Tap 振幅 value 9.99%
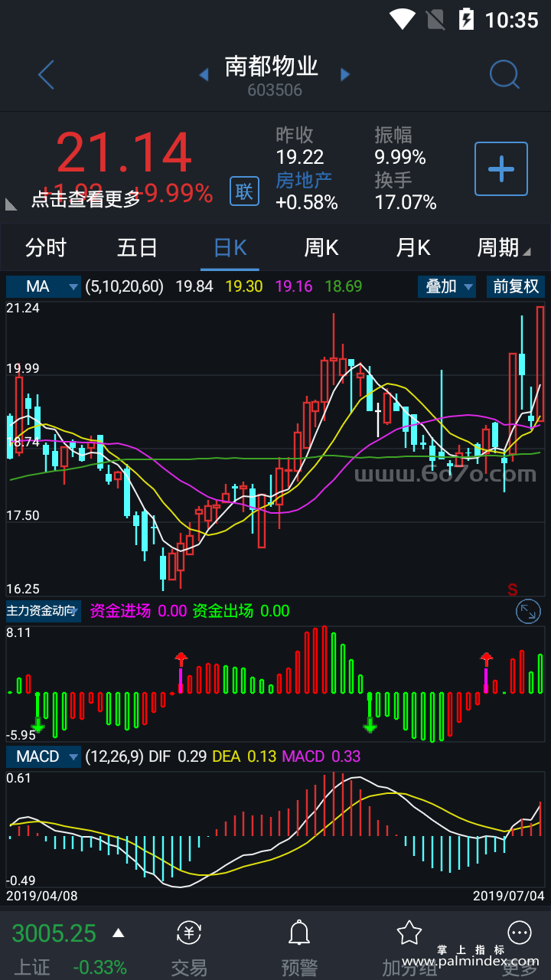 [x=400, y=157]
